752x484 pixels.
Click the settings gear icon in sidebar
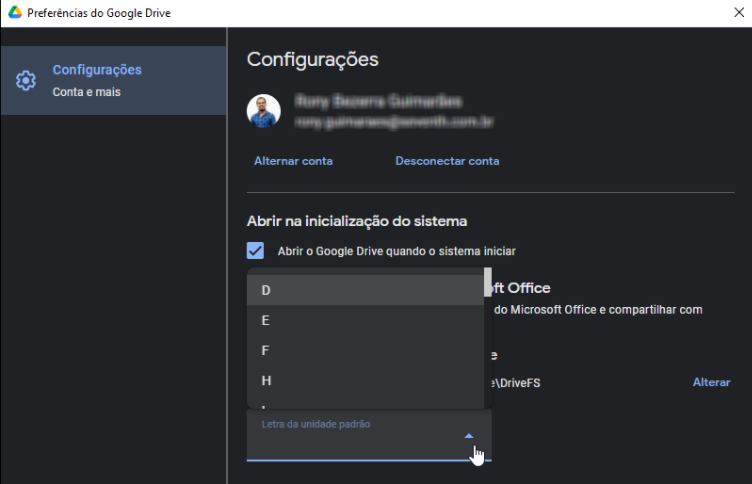click(x=26, y=81)
